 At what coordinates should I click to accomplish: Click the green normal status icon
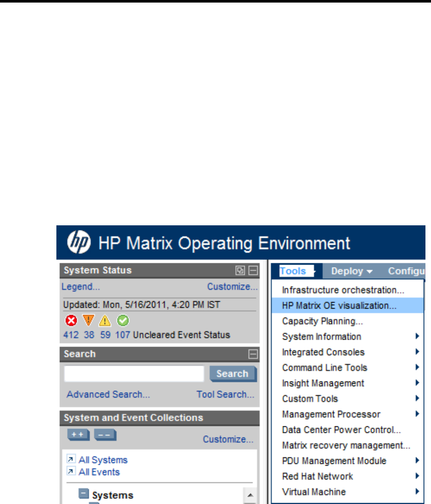[x=123, y=320]
